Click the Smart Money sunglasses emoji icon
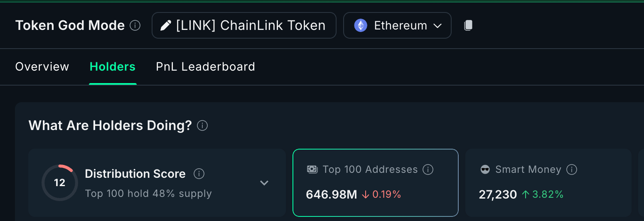The image size is (644, 221). [485, 169]
